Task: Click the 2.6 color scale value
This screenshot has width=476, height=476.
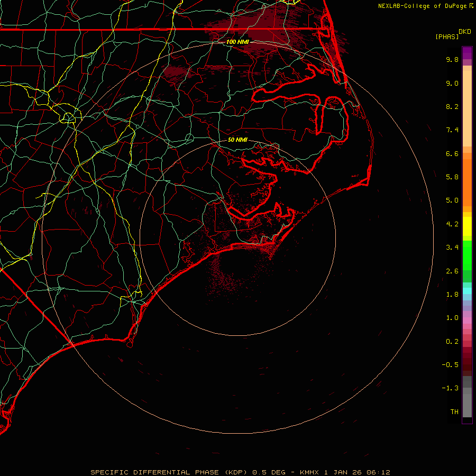Action: tap(452, 271)
